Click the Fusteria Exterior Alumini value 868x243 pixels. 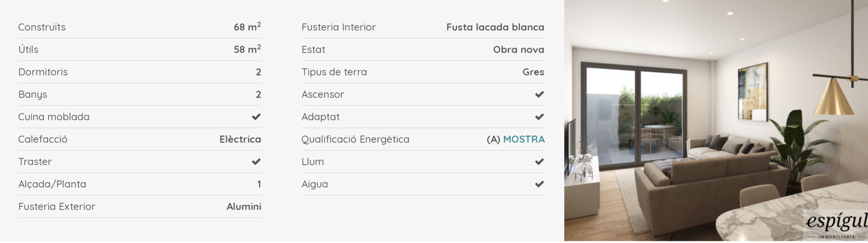[x=244, y=207]
